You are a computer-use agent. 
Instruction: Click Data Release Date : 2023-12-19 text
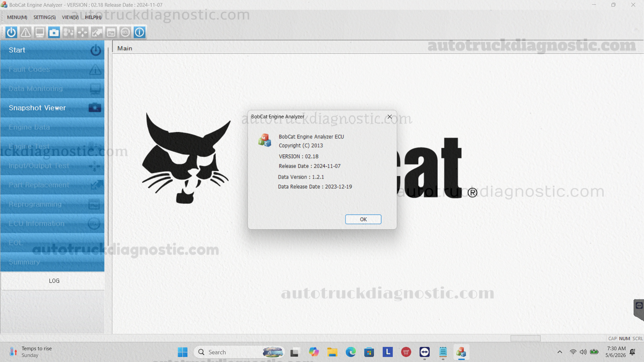tap(315, 187)
